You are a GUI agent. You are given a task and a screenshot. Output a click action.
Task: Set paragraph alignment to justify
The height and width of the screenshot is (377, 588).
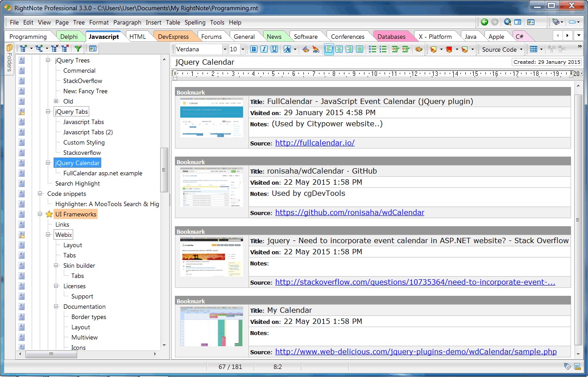pyautogui.click(x=360, y=50)
